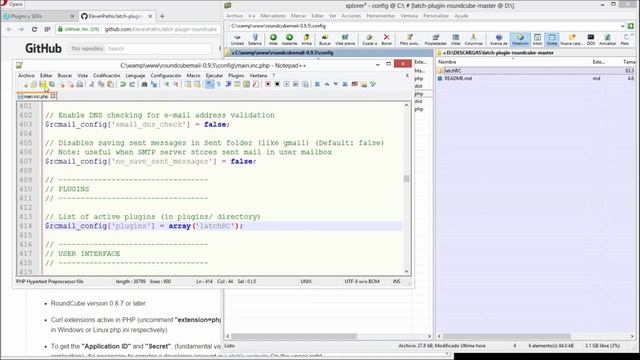Click the Nueva carpeta icon in xplorer2
Screen dimensions: 640x360
click(571, 40)
